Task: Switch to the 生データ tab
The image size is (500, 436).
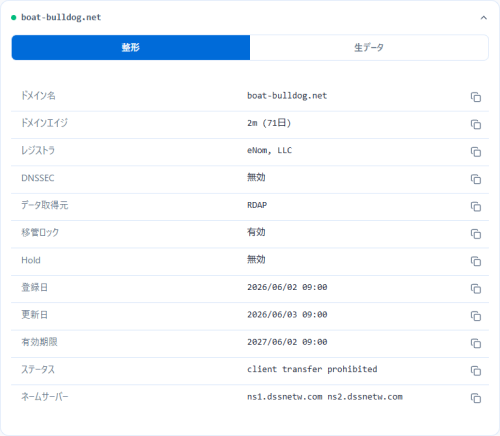Action: [369, 47]
